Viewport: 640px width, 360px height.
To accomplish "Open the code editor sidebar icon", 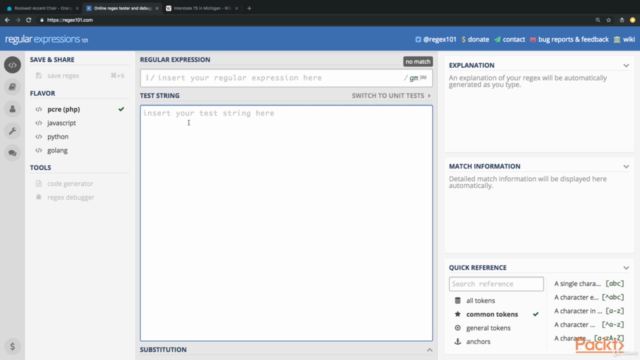I will pos(13,65).
